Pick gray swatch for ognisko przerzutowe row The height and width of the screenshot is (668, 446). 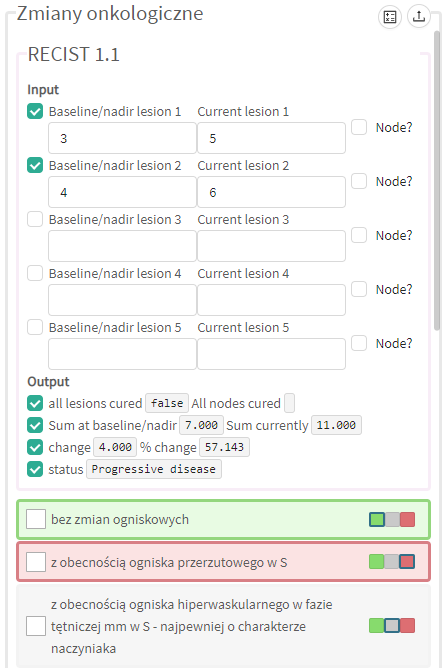pyautogui.click(x=392, y=562)
